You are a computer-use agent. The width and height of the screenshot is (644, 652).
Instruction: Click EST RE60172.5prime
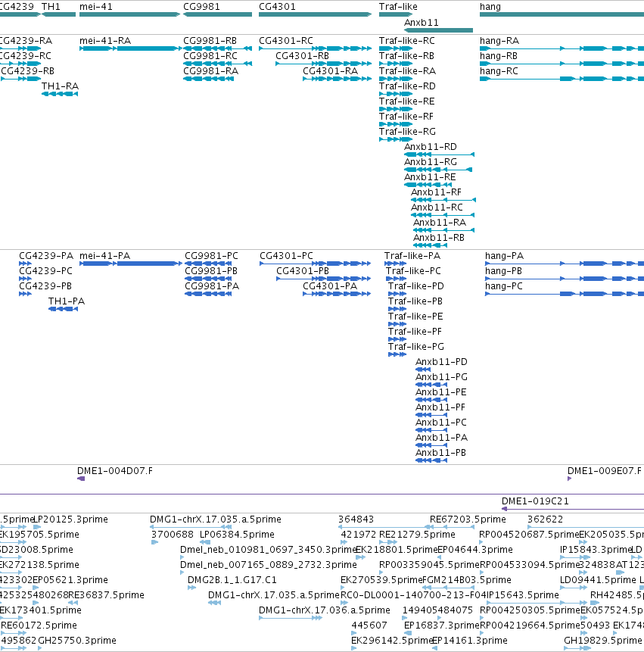click(39, 625)
